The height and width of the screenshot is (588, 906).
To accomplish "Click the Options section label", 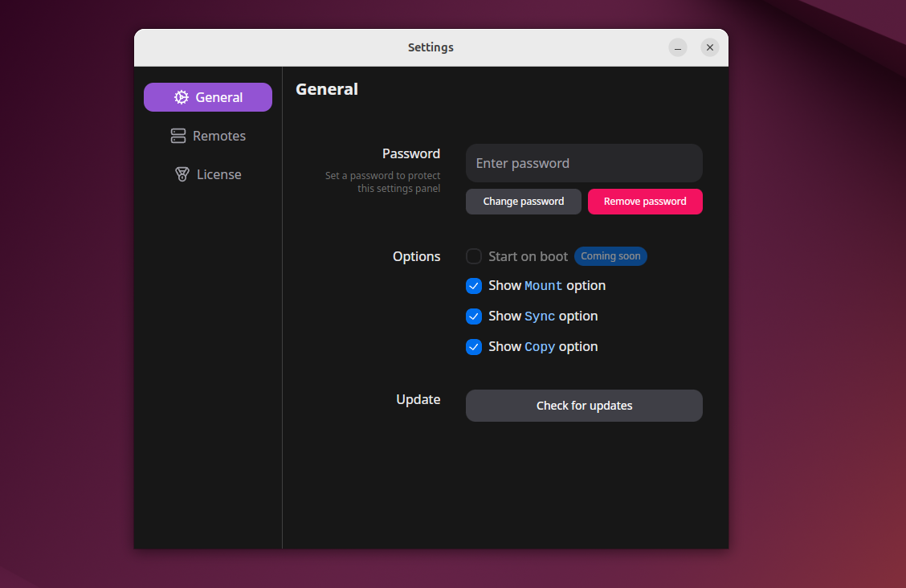I will tap(416, 256).
